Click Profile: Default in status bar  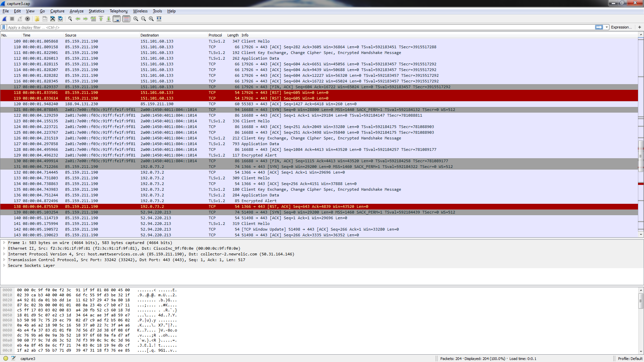tap(630, 359)
